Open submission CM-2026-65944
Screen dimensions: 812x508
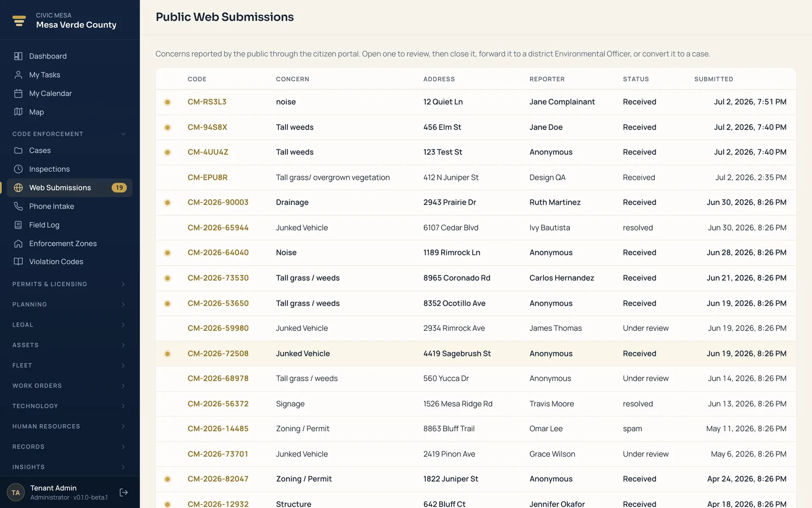point(218,228)
